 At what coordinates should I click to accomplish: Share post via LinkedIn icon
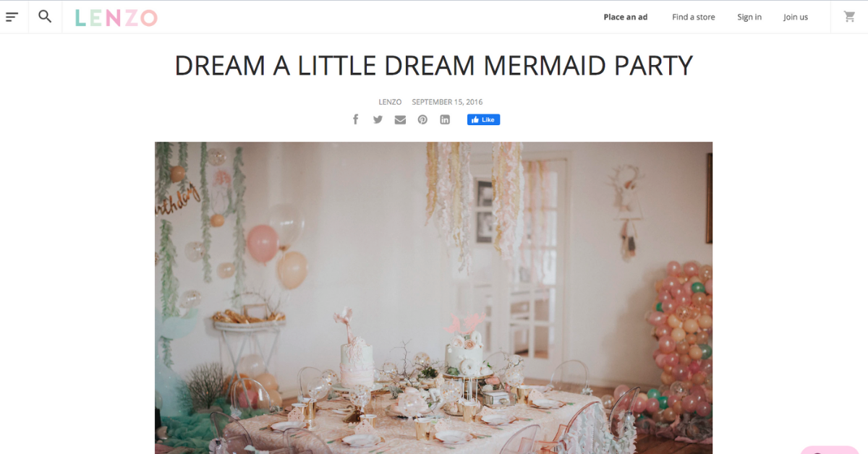[x=445, y=119]
